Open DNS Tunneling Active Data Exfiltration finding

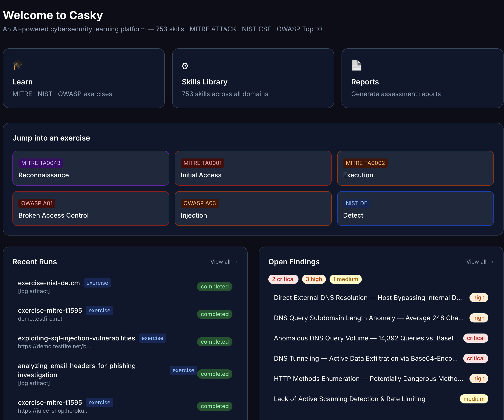[381, 358]
